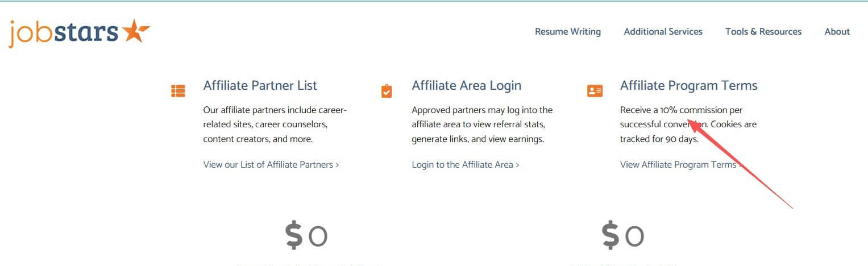The image size is (868, 266).
Task: Click the paragraph about approved partners logging in
Action: pyautogui.click(x=483, y=124)
